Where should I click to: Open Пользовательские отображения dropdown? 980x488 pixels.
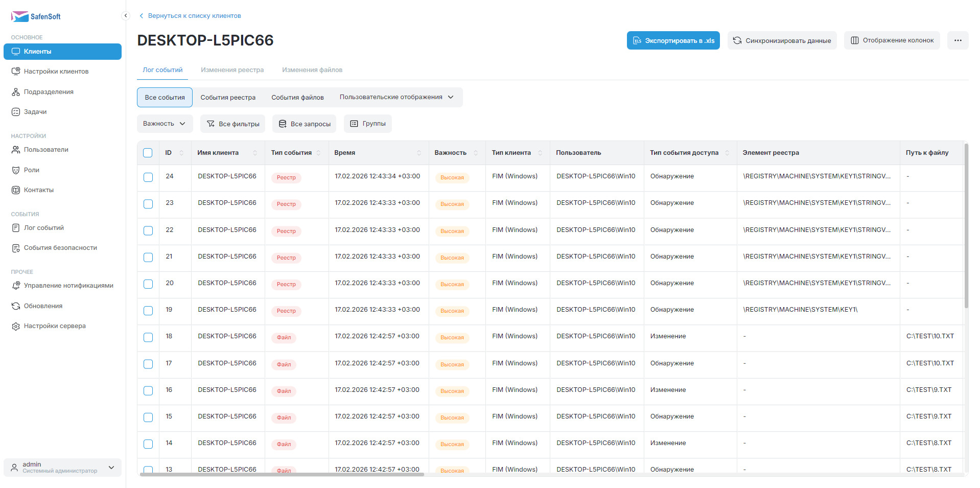[396, 97]
